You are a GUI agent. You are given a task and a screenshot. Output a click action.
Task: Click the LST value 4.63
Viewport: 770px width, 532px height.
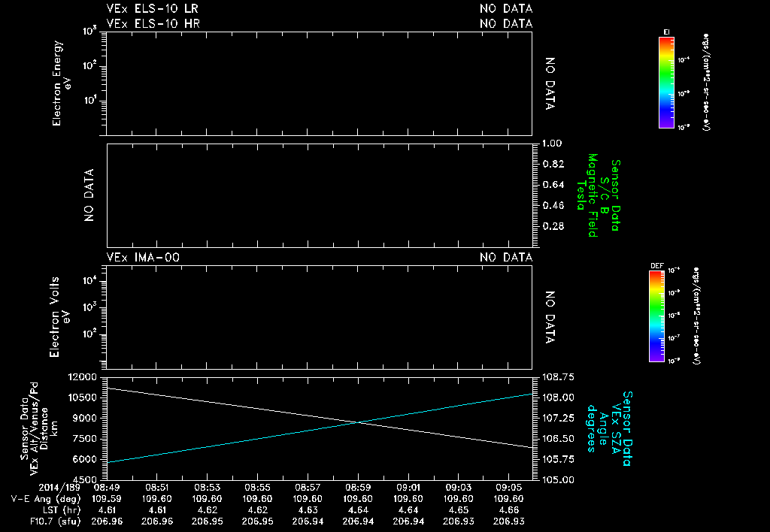pyautogui.click(x=308, y=510)
